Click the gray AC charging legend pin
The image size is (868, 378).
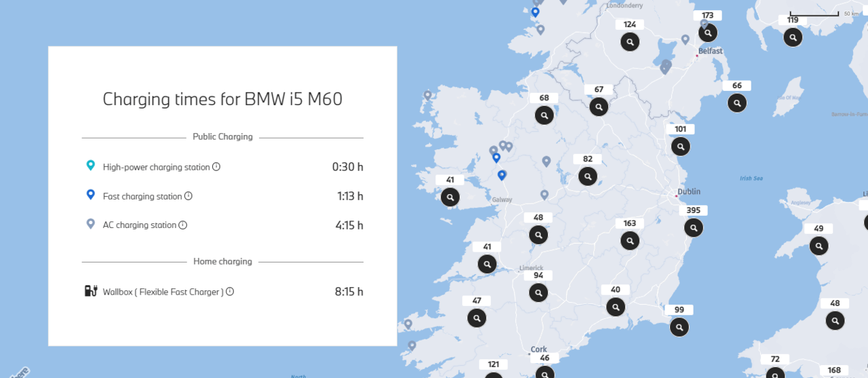91,224
